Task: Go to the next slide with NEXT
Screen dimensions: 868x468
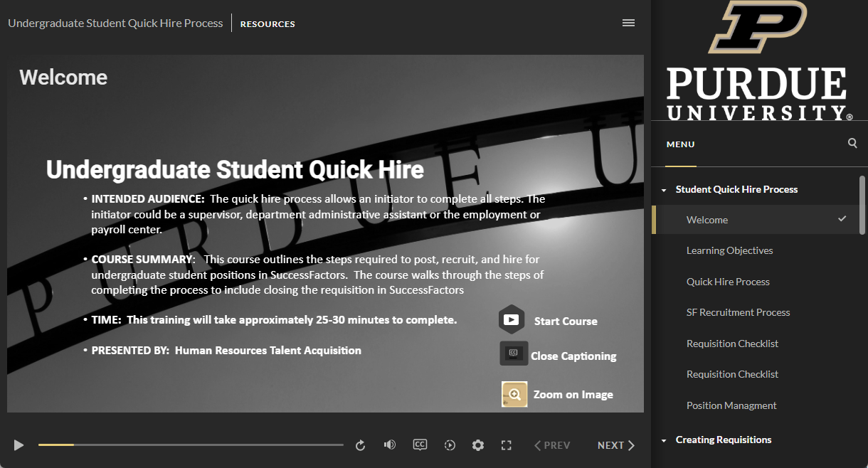Action: pyautogui.click(x=615, y=445)
